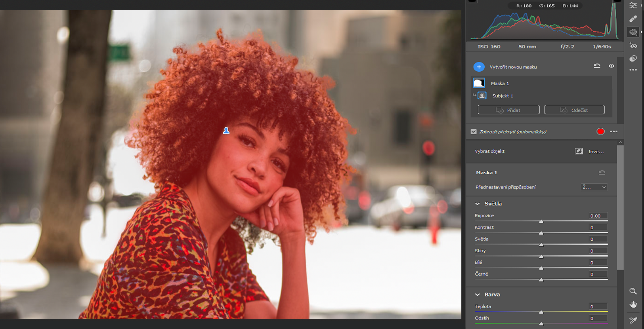Click the Odstín slider handle

pos(541,324)
